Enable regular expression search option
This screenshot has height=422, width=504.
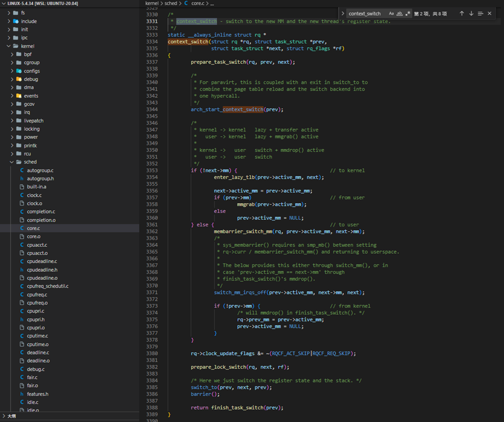pos(407,13)
